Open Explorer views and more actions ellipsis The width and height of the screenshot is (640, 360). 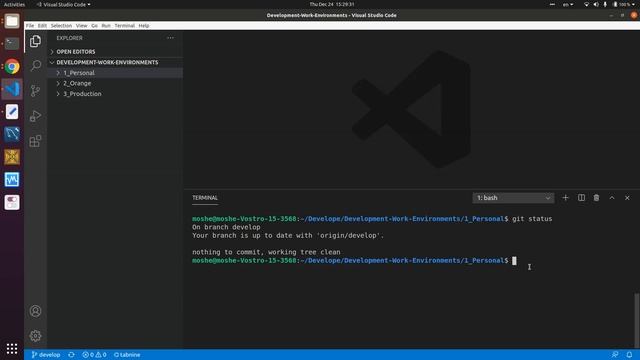click(170, 38)
